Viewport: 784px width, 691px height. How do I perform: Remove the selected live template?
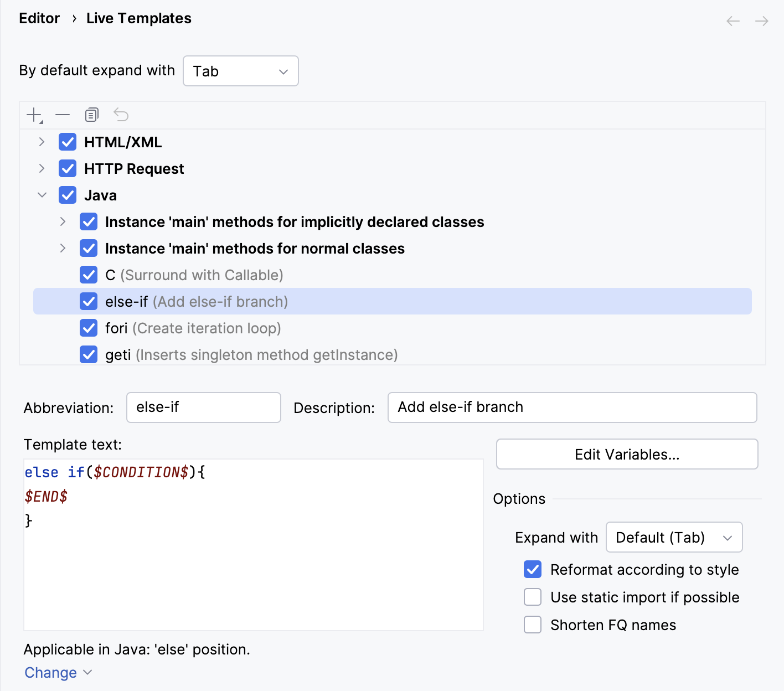(x=63, y=115)
